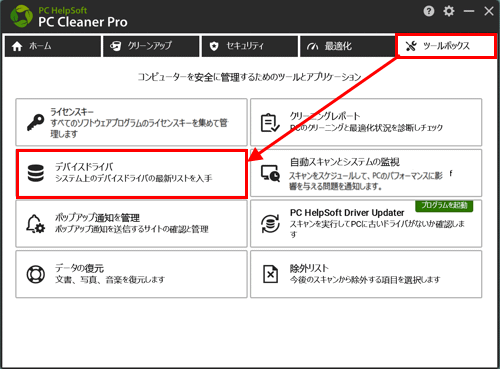This screenshot has height=369, width=500.
Task: Click the device driver database icon
Action: point(36,173)
